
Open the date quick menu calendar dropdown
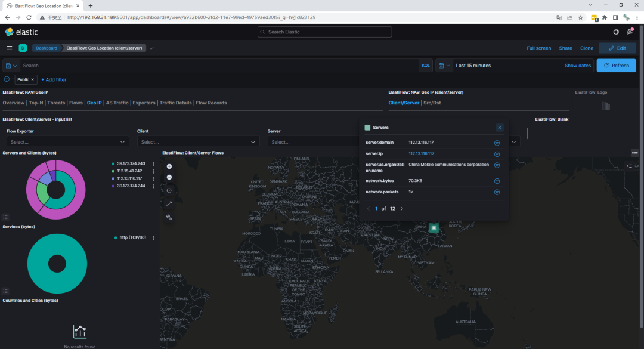[444, 66]
